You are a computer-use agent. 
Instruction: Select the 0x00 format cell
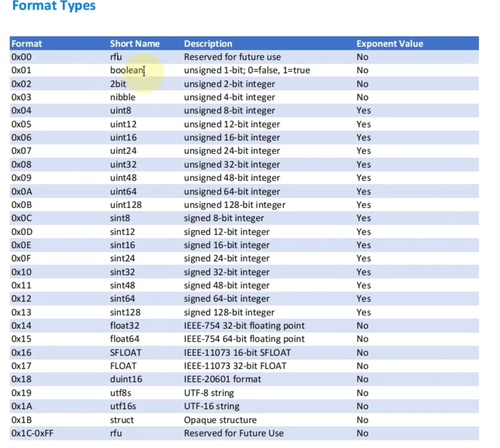[x=21, y=57]
